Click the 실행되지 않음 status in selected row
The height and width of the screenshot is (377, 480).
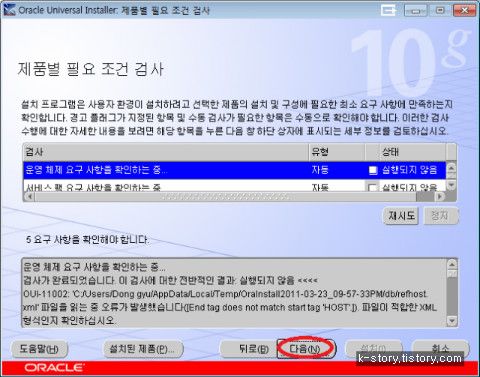coord(409,170)
